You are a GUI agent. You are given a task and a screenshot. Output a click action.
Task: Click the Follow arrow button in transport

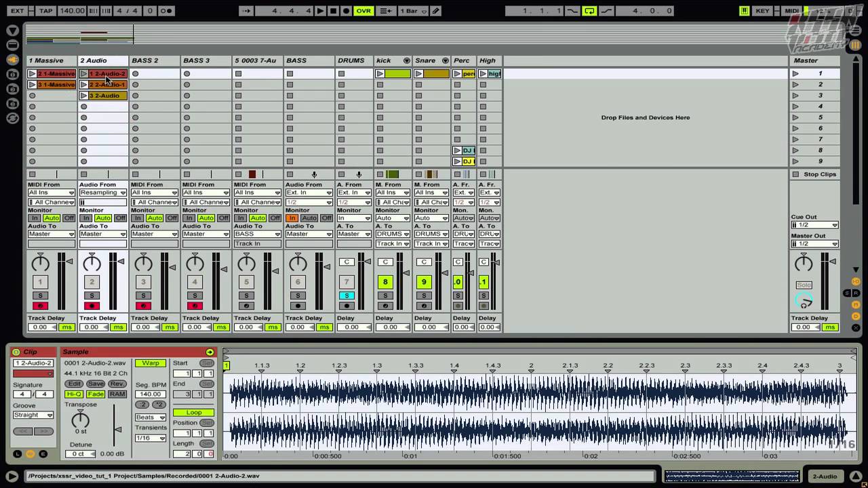[x=246, y=11]
